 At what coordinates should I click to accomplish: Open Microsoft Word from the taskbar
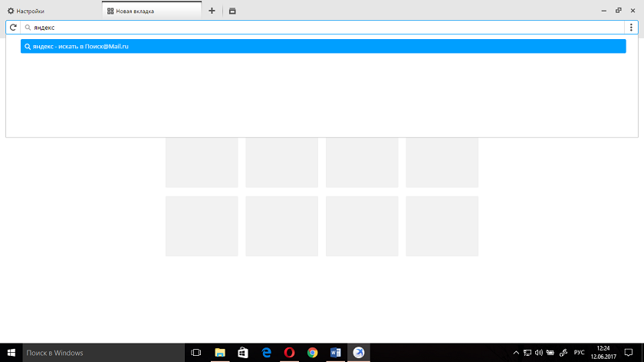point(336,353)
